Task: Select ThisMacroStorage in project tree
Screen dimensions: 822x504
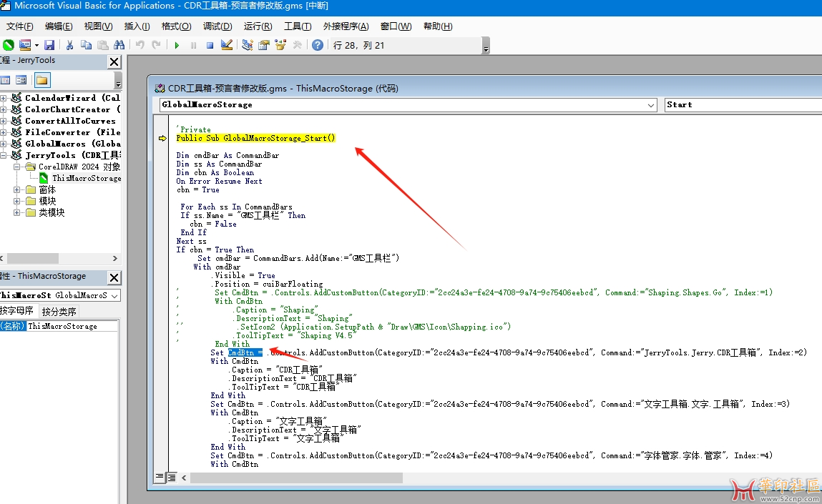Action: 87,178
